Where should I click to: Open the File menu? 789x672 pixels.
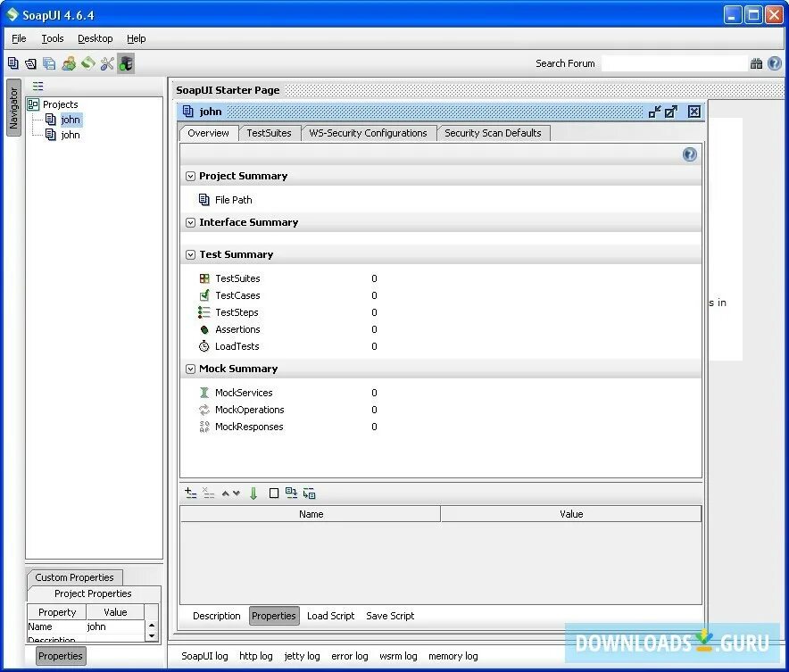(x=19, y=38)
